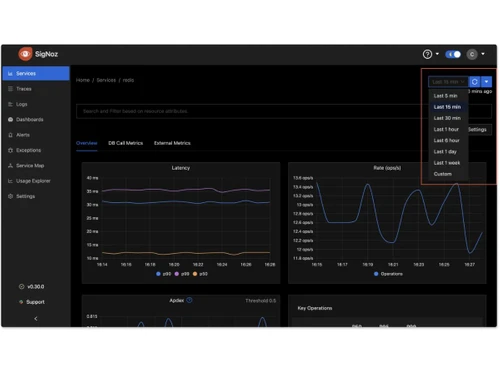
Task: Toggle the Operations legend series
Action: (388, 274)
